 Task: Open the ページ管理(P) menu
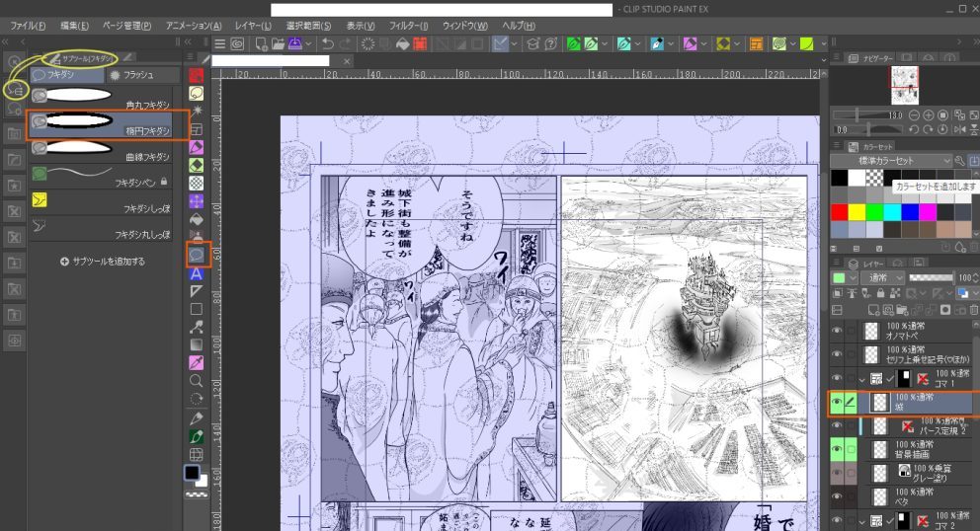126,26
